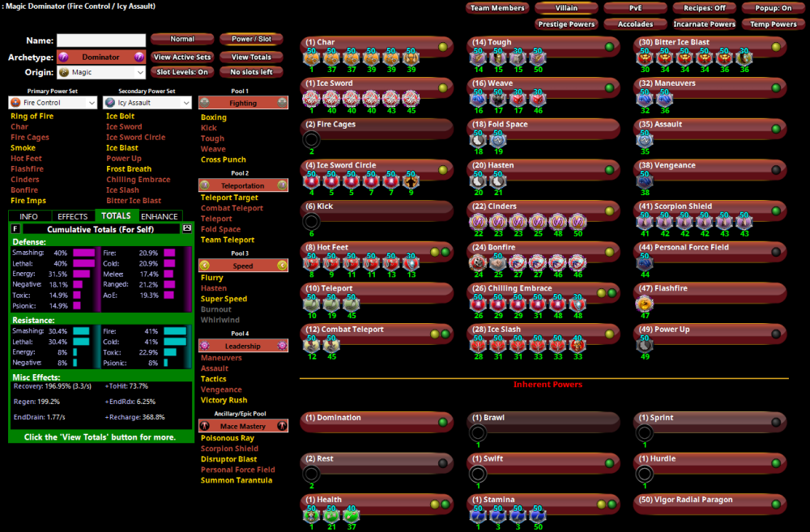Viewport: 810px width, 532px height.
Task: Click the empty enhancement slot under Fire Cages
Action: coord(311,140)
